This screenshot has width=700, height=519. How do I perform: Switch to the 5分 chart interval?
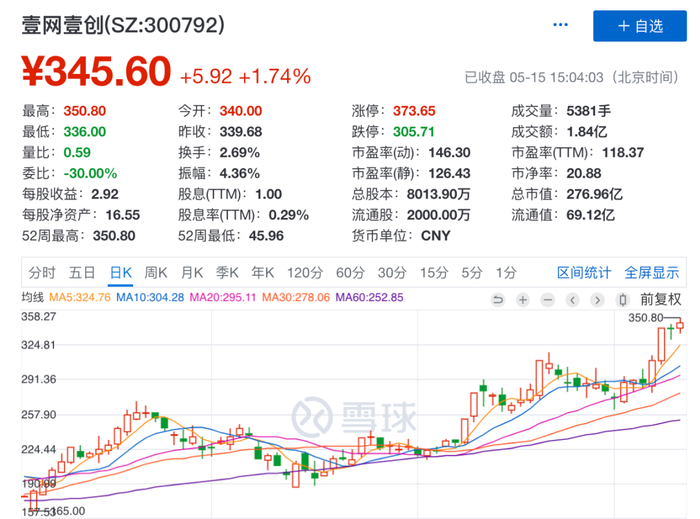tap(472, 272)
